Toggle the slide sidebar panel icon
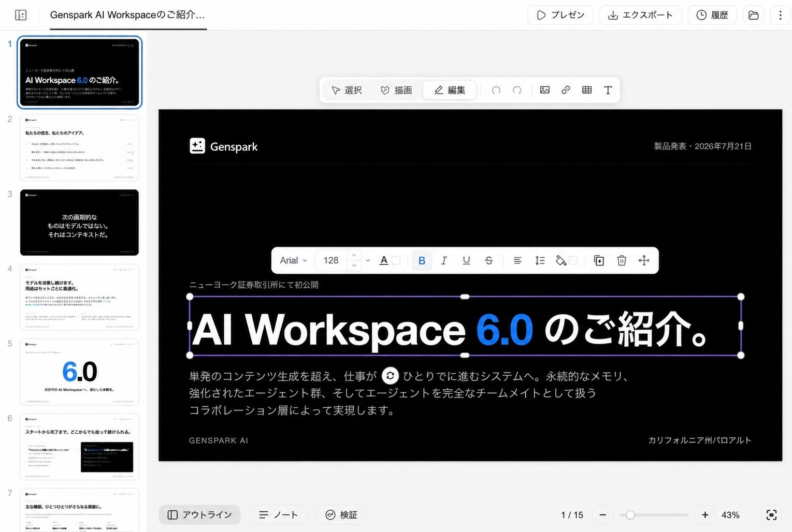The height and width of the screenshot is (532, 792). pyautogui.click(x=21, y=15)
